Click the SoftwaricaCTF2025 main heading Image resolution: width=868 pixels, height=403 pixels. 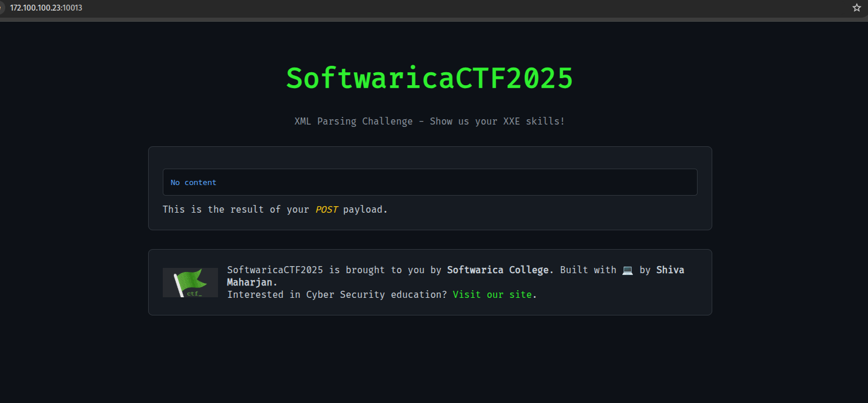(x=430, y=78)
